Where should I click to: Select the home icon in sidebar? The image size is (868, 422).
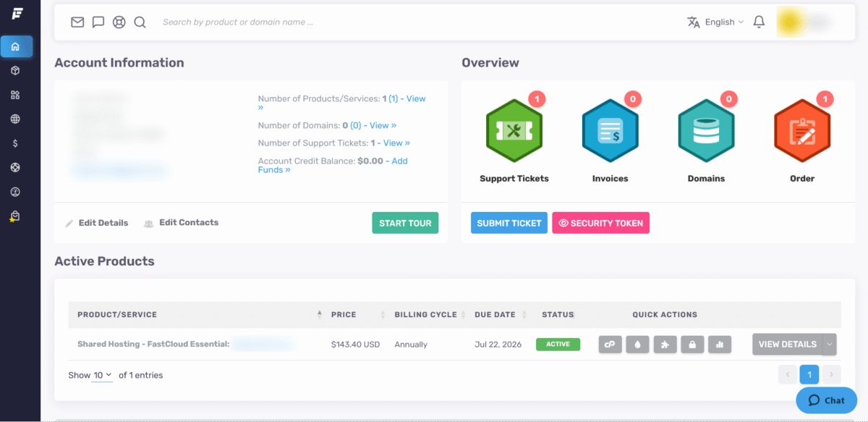(x=16, y=47)
